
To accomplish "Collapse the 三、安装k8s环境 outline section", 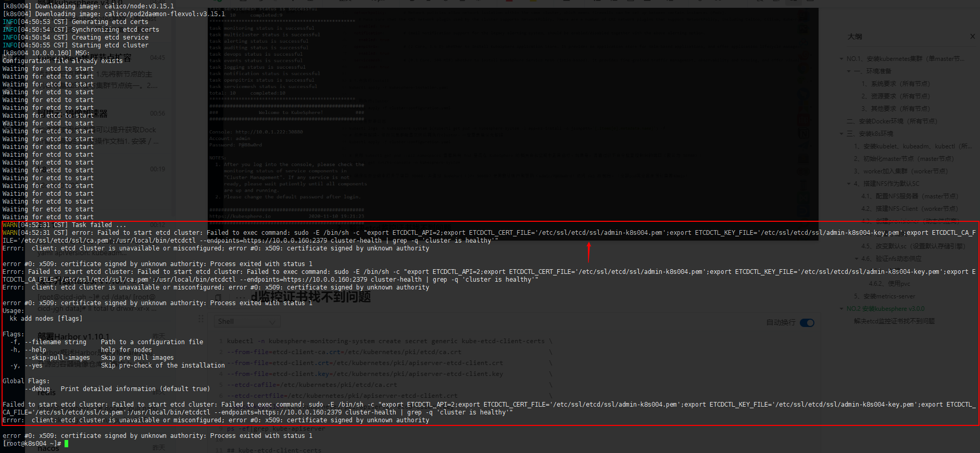I will (x=841, y=134).
